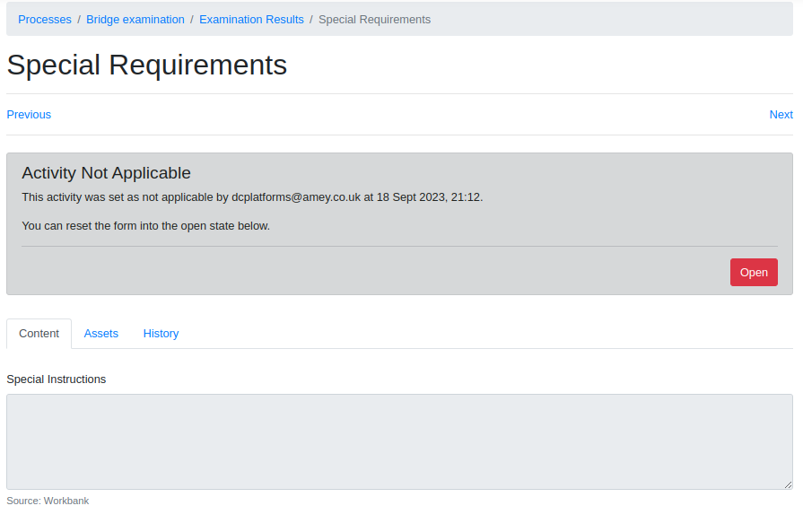Click the Source: Workbank caption
803x532 pixels.
[48, 501]
